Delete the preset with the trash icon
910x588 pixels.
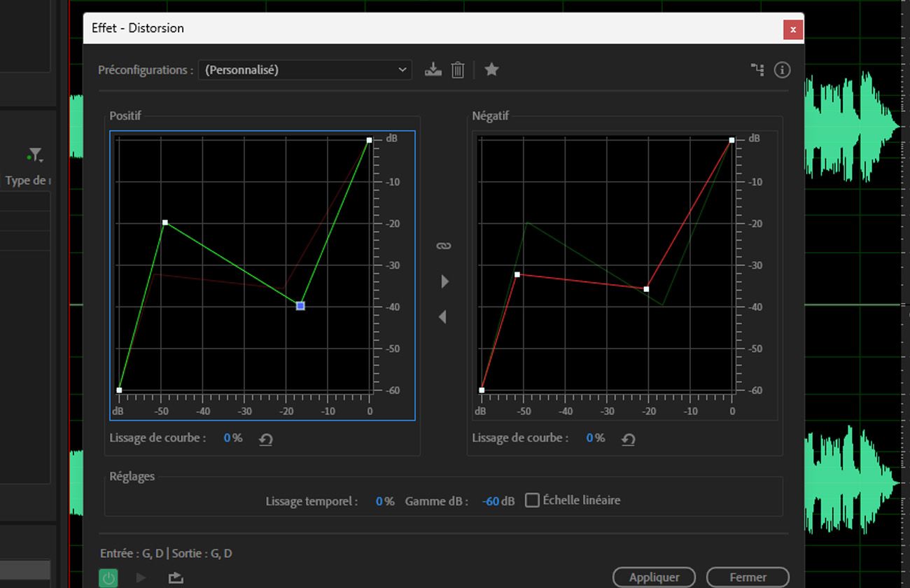pyautogui.click(x=458, y=69)
